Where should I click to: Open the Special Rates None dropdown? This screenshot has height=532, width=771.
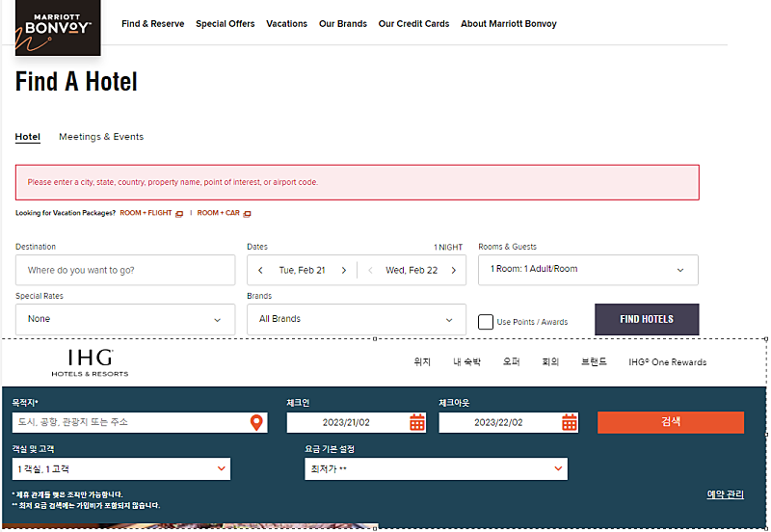(x=125, y=320)
